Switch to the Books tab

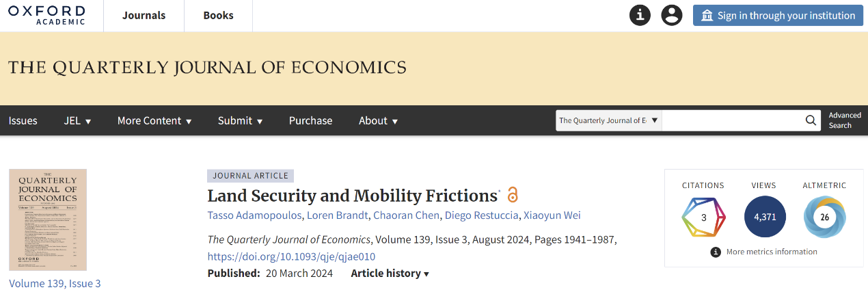(x=219, y=15)
